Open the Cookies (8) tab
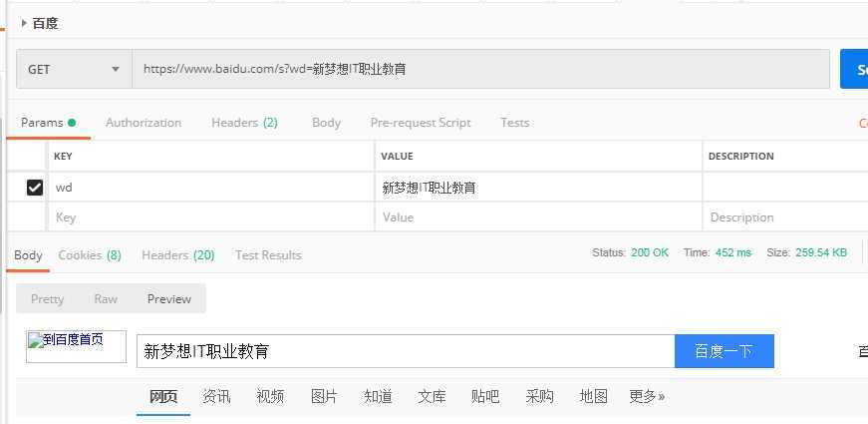The width and height of the screenshot is (868, 424). 90,255
